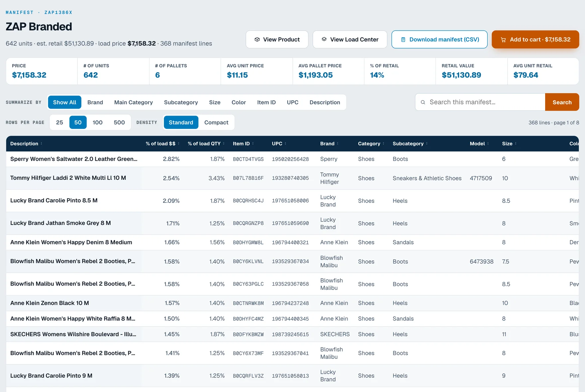Summarize by Item ID tab
Image resolution: width=585 pixels, height=392 pixels.
pyautogui.click(x=266, y=102)
